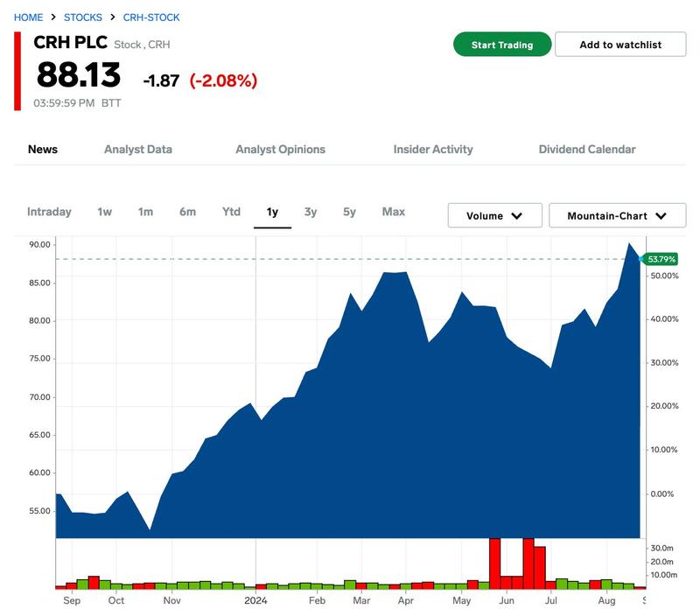Screen dimensions: 700x616
Task: Open the Volume dropdown
Action: [x=495, y=215]
